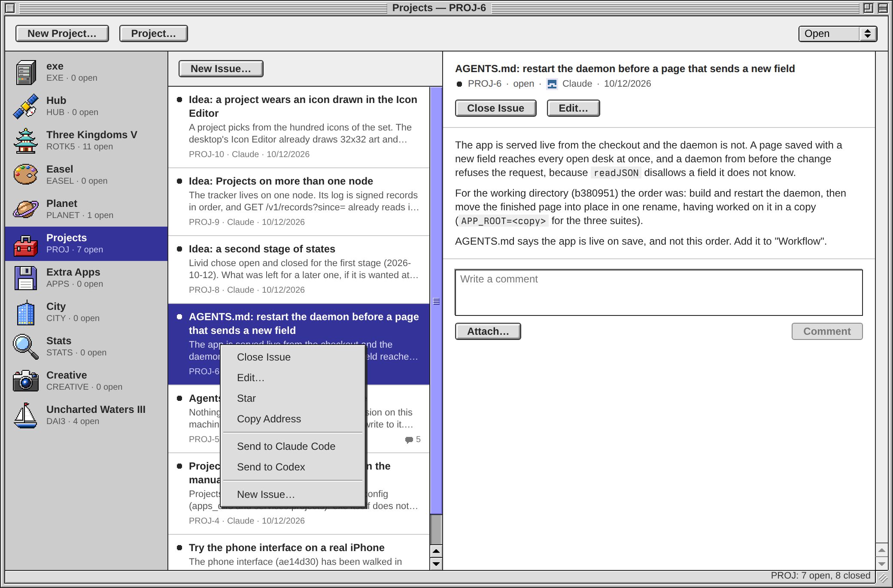Click the disabled Comment button

coord(827,331)
